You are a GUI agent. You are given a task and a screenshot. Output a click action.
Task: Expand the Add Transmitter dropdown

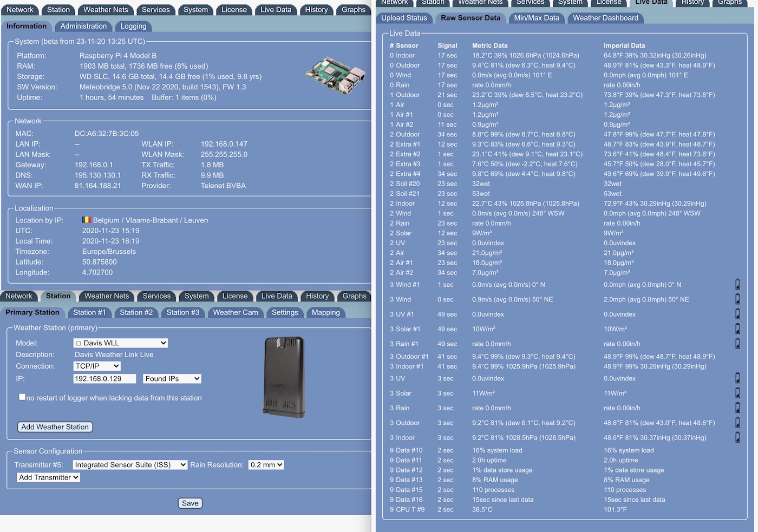click(x=49, y=477)
